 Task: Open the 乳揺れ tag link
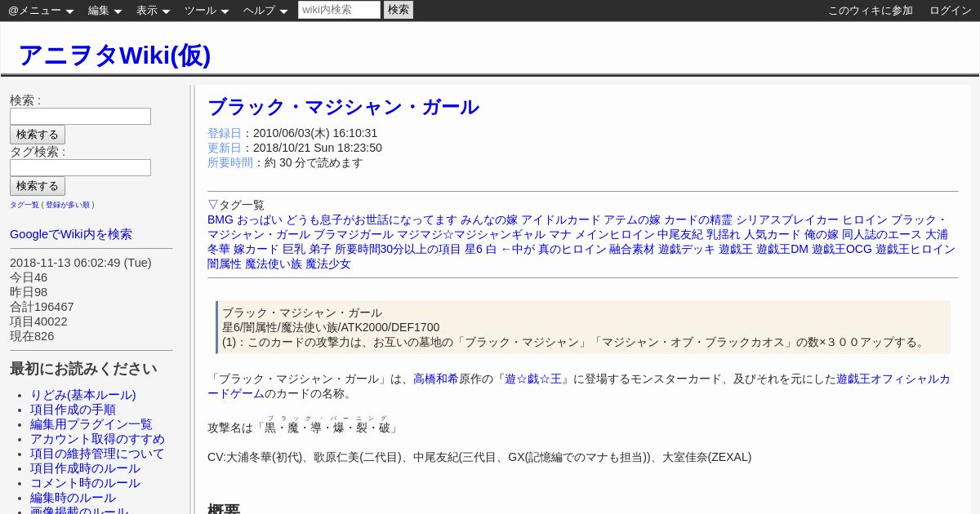724,234
